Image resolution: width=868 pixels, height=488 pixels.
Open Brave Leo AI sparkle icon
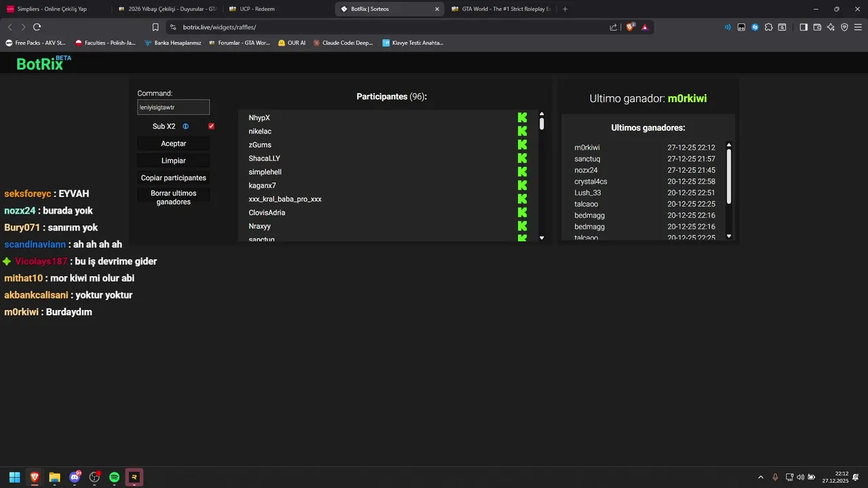click(831, 27)
